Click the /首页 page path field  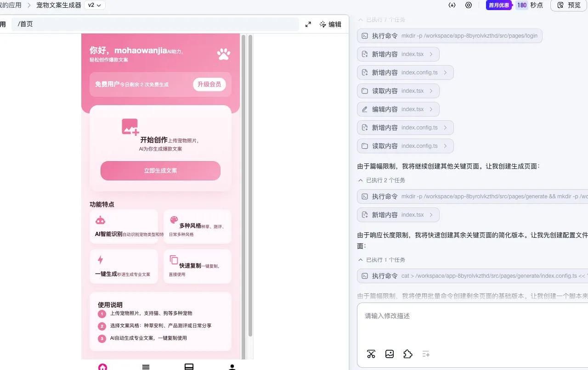(155, 24)
